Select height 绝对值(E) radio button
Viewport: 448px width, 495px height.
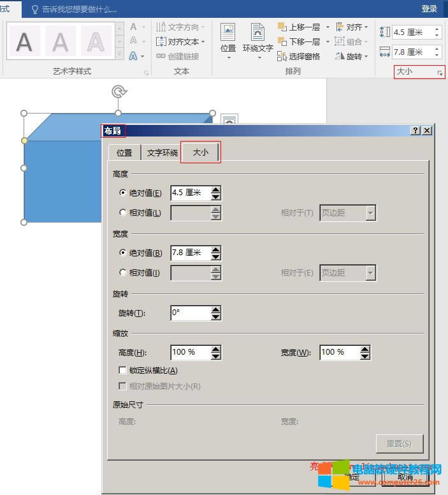pos(123,193)
